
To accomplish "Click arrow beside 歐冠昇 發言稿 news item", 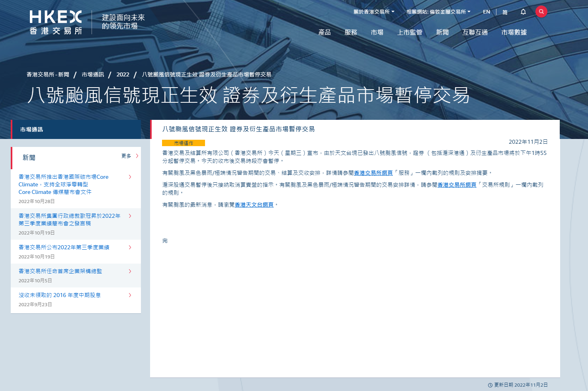I will click(x=130, y=216).
